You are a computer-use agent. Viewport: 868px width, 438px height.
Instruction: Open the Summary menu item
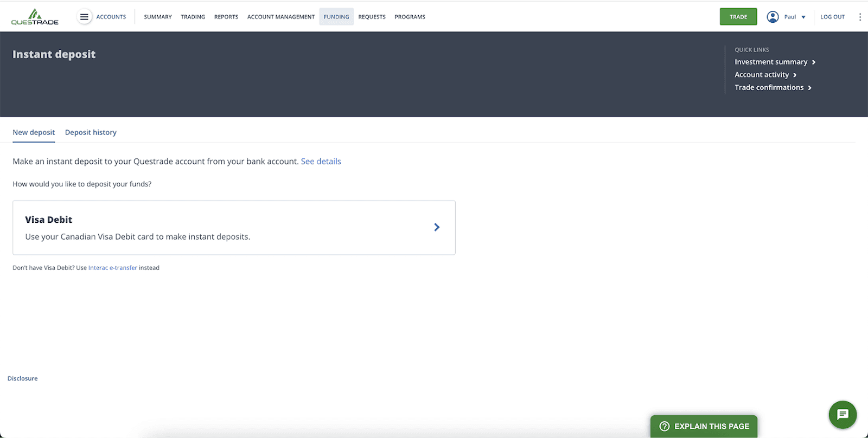158,17
